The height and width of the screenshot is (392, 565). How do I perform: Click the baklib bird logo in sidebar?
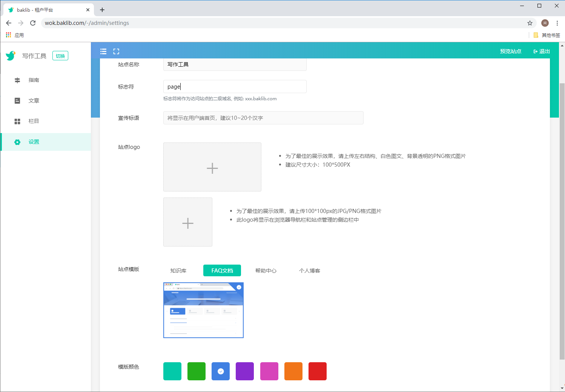(x=11, y=56)
